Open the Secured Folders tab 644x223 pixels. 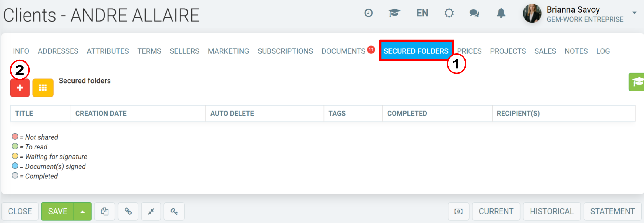(x=416, y=51)
